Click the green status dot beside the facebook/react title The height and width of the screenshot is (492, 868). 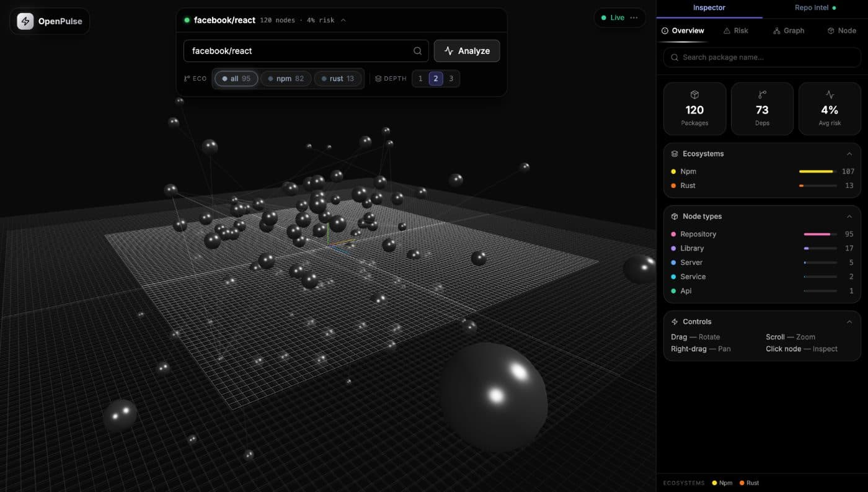pos(187,20)
